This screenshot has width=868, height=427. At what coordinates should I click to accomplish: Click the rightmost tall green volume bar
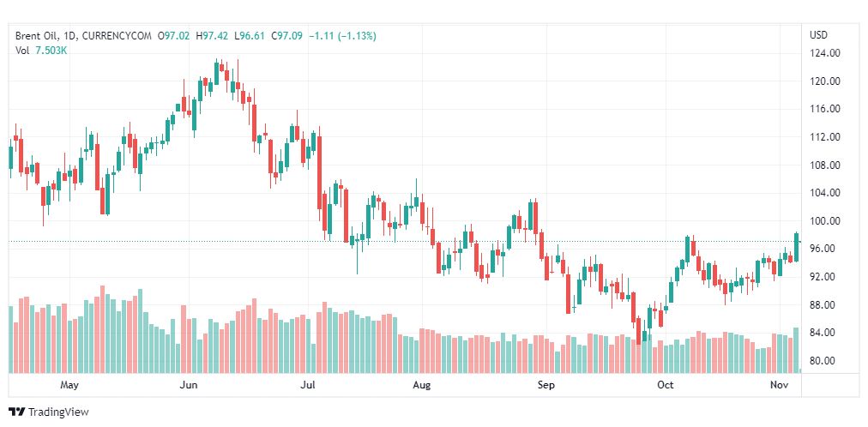tap(796, 350)
